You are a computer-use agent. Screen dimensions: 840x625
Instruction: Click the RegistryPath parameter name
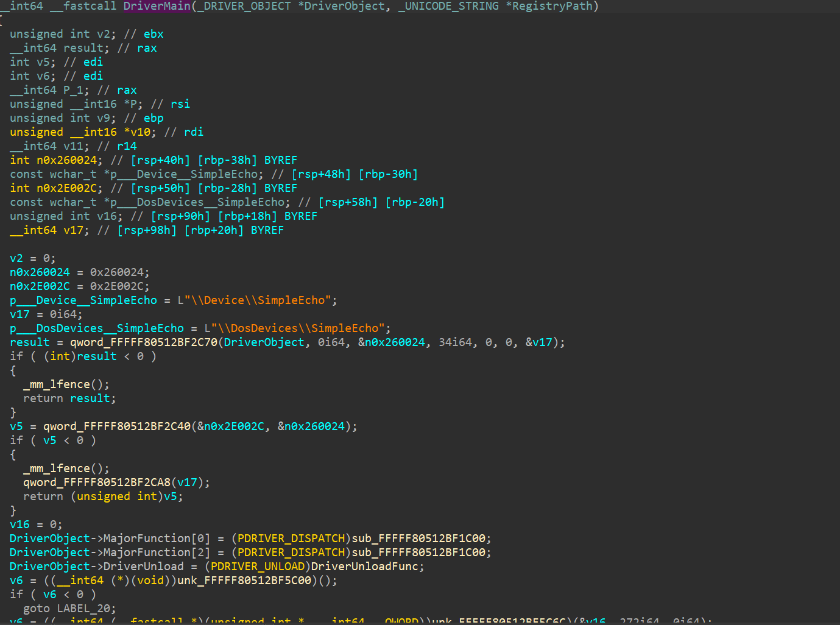point(552,6)
